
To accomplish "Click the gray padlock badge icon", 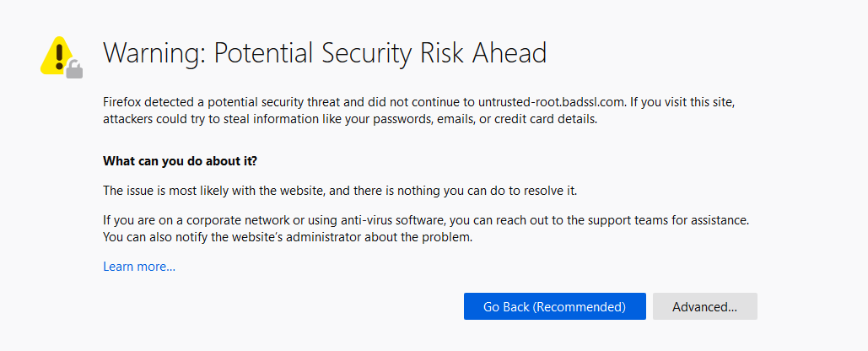I will coord(74,69).
